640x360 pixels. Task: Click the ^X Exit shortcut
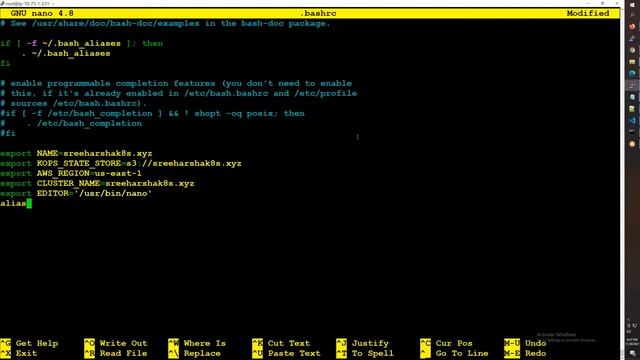[19, 353]
